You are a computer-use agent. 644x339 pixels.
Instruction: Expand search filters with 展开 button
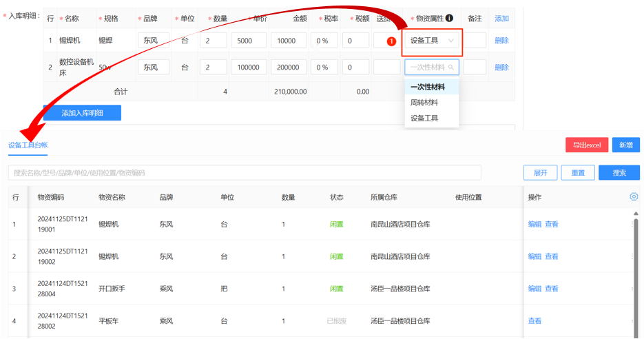540,173
